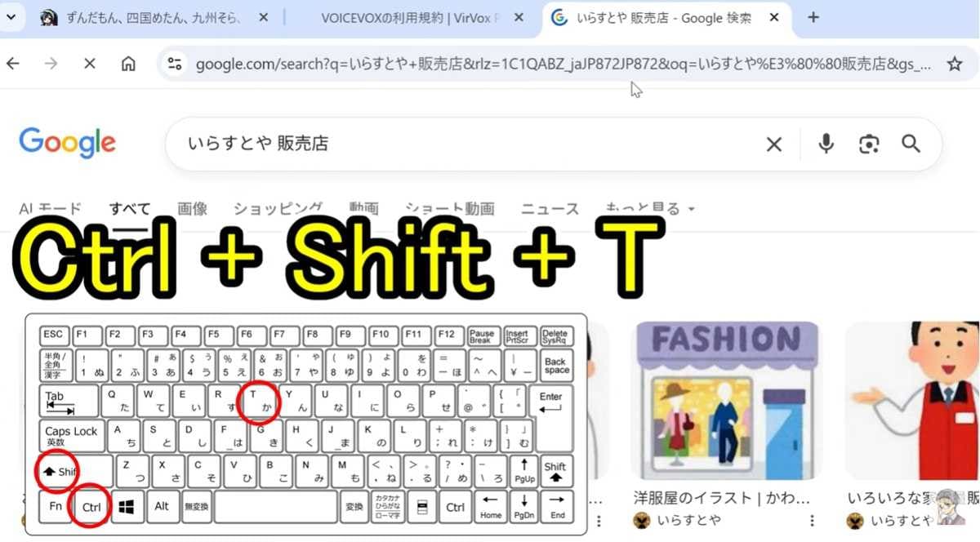Open the FASHION store illustration thumbnail
980x542 pixels.
tap(727, 400)
